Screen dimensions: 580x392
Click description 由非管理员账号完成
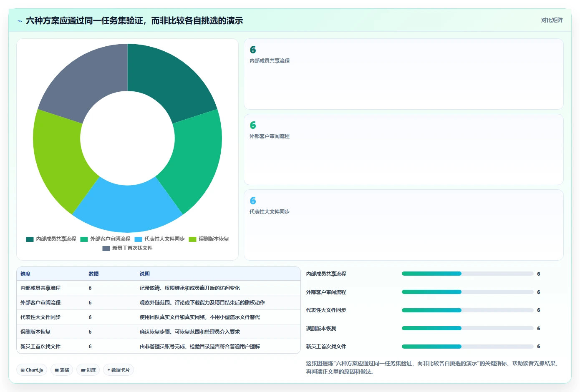point(162,347)
